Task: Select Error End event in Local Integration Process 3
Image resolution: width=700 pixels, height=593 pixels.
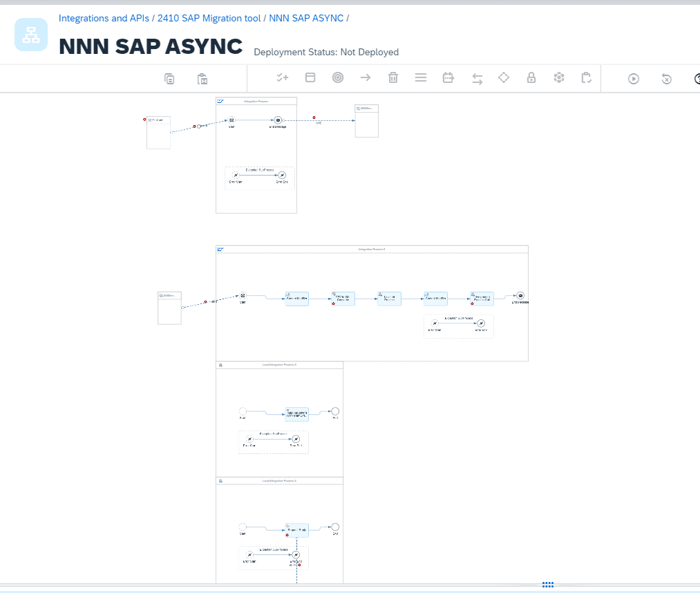Action: pyautogui.click(x=296, y=440)
